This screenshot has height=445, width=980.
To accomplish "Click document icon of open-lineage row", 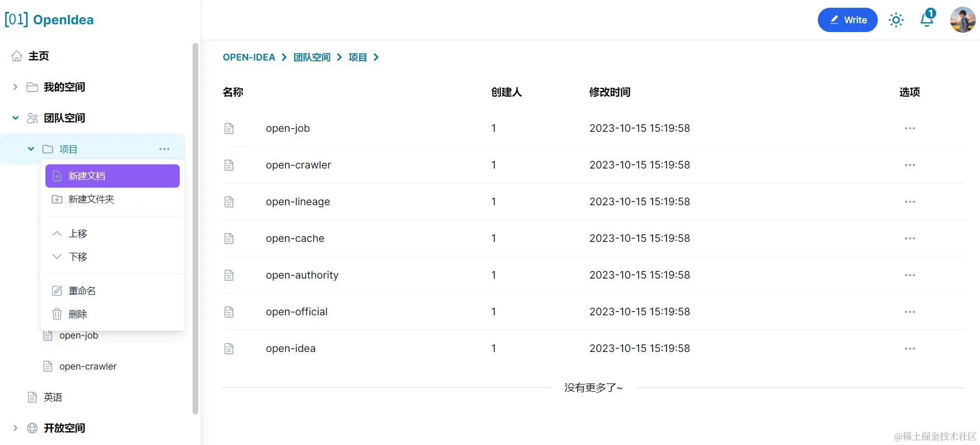I will [229, 202].
